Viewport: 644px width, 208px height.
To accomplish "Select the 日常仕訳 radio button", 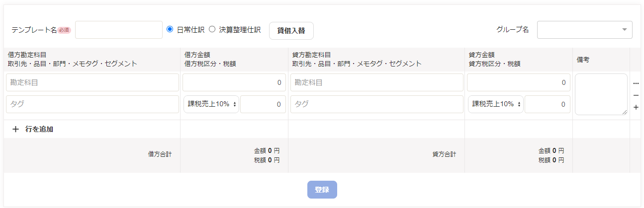I will (x=170, y=29).
